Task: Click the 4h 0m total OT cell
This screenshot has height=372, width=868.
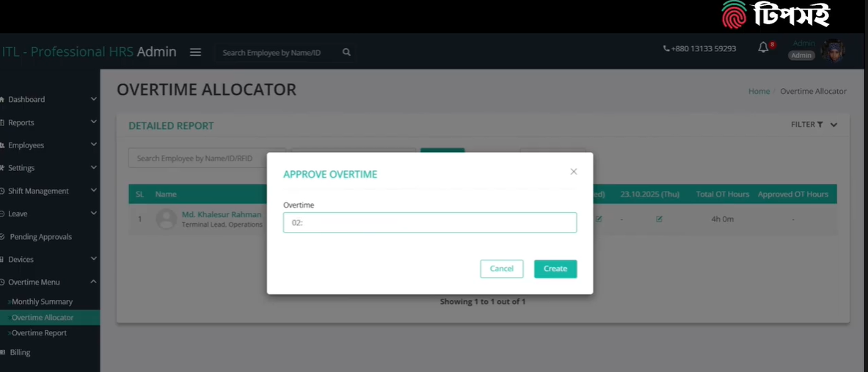Action: point(723,219)
